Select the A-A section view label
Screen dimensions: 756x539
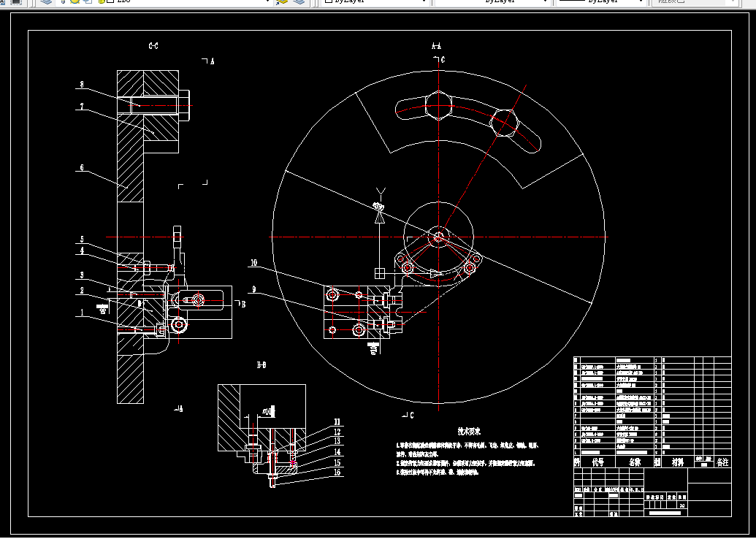436,46
